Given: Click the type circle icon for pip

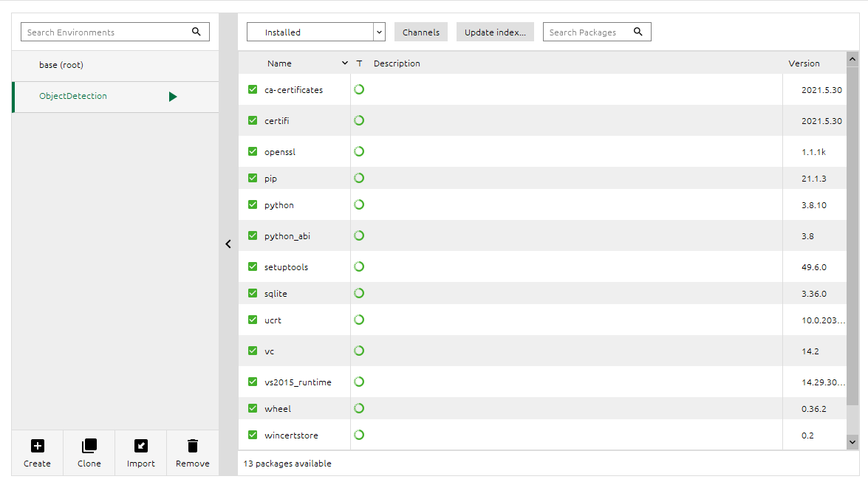Looking at the screenshot, I should (x=359, y=178).
